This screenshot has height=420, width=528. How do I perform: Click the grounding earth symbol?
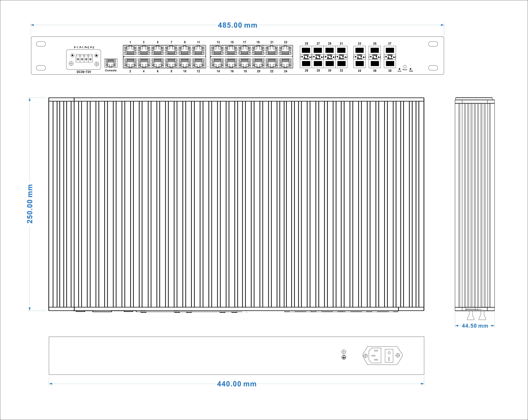tap(344, 357)
